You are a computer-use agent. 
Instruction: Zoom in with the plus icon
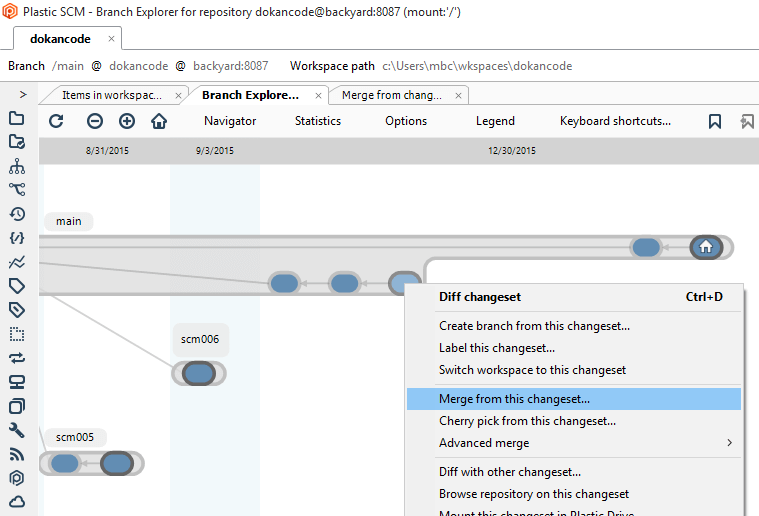click(x=127, y=121)
